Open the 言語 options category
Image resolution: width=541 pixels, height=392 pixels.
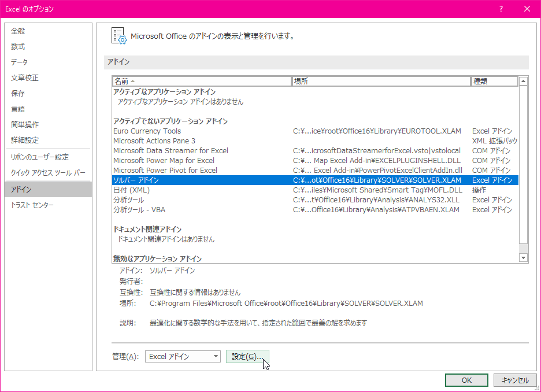[x=49, y=109]
